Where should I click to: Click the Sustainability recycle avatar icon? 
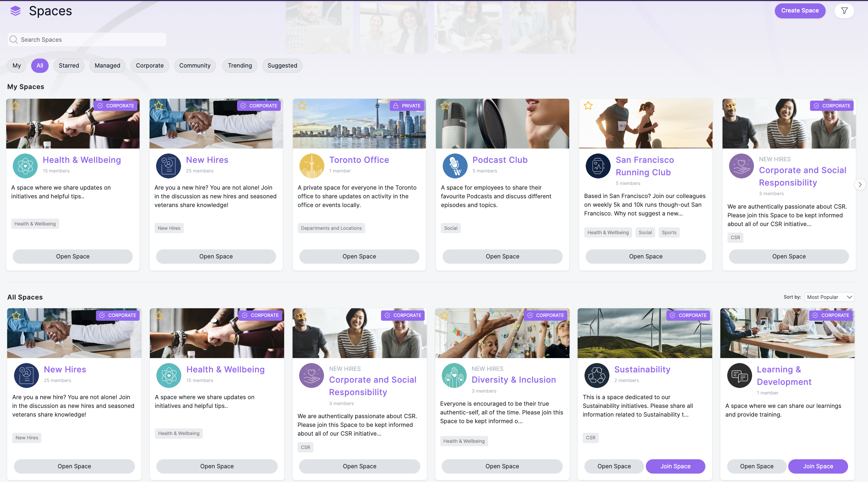(597, 375)
